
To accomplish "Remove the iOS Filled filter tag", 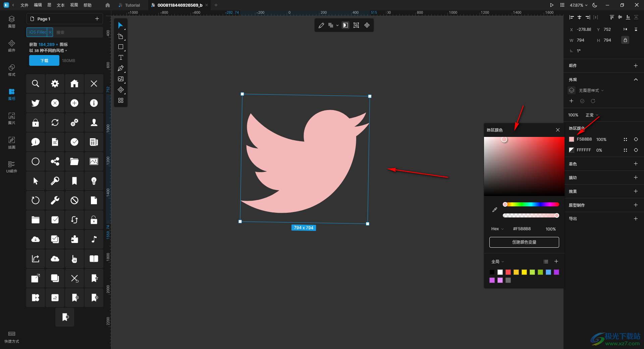I will tap(50, 32).
